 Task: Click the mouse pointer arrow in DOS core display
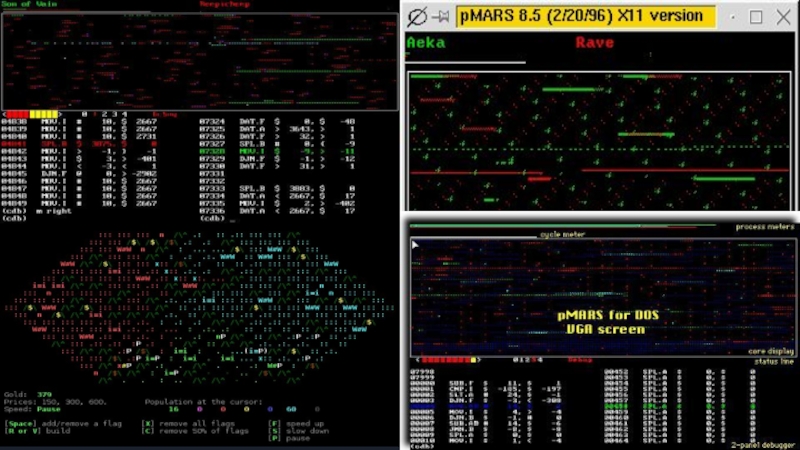(x=415, y=245)
